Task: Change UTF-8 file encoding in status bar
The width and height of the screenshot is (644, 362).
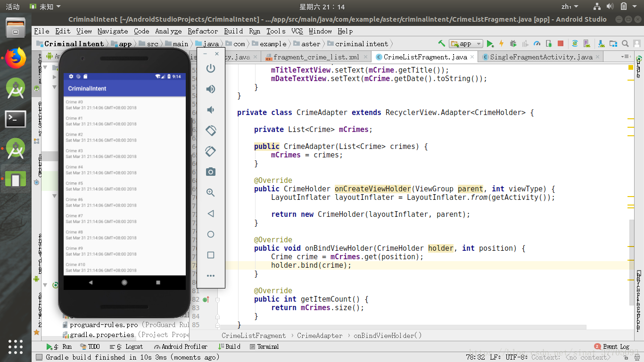Action: [516, 357]
